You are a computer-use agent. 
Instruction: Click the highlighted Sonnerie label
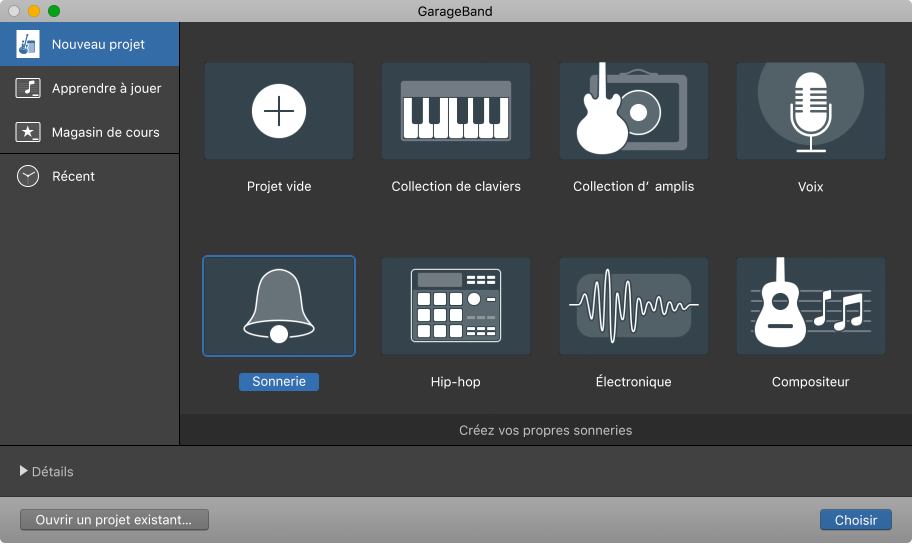coord(279,382)
